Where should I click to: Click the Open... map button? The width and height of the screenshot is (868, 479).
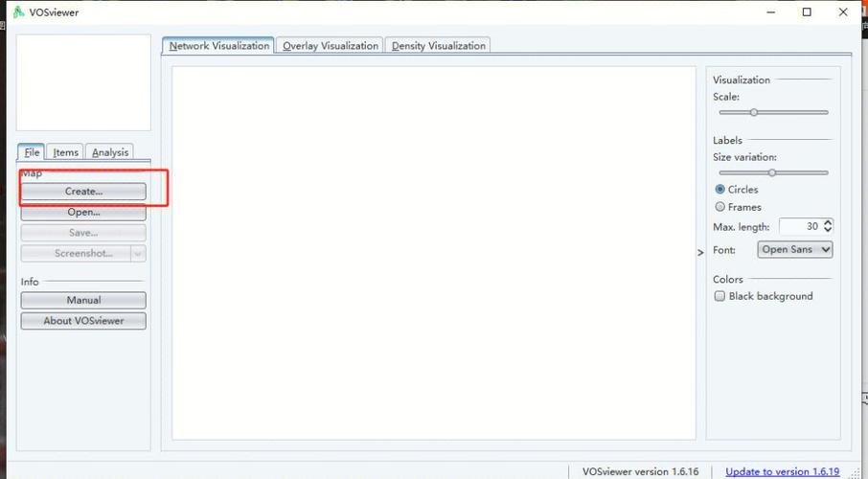tap(83, 212)
